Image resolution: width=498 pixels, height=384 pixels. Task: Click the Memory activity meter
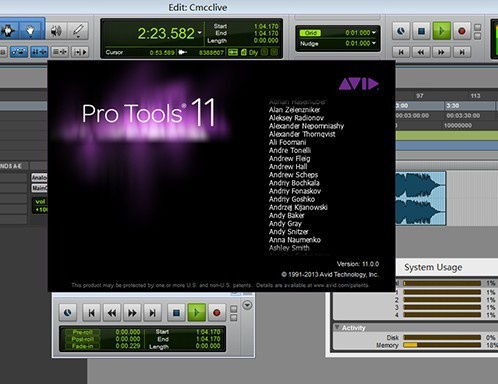442,345
